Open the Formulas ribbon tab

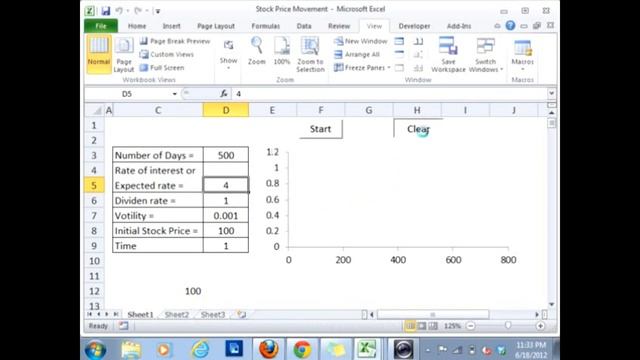(x=265, y=26)
